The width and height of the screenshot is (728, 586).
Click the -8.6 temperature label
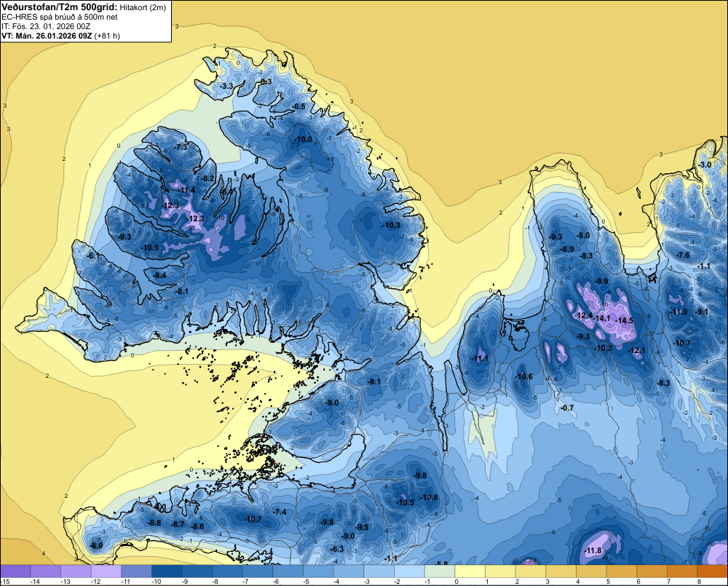[198, 526]
